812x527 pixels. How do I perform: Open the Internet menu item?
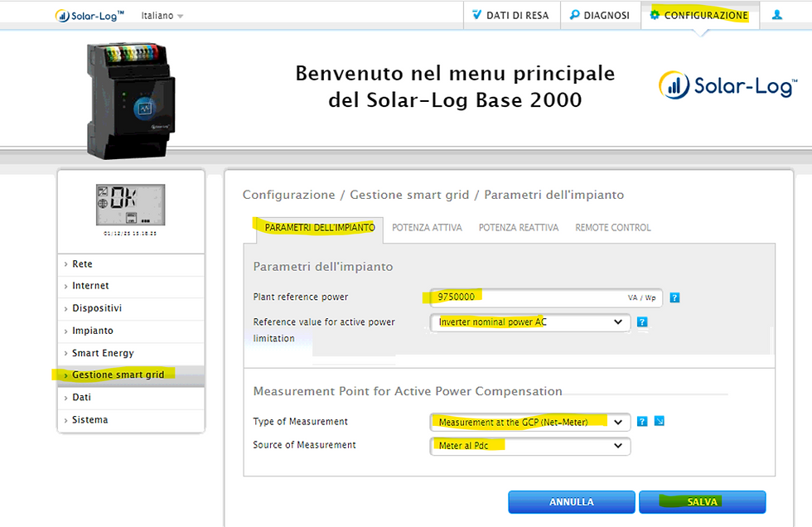coord(131,286)
